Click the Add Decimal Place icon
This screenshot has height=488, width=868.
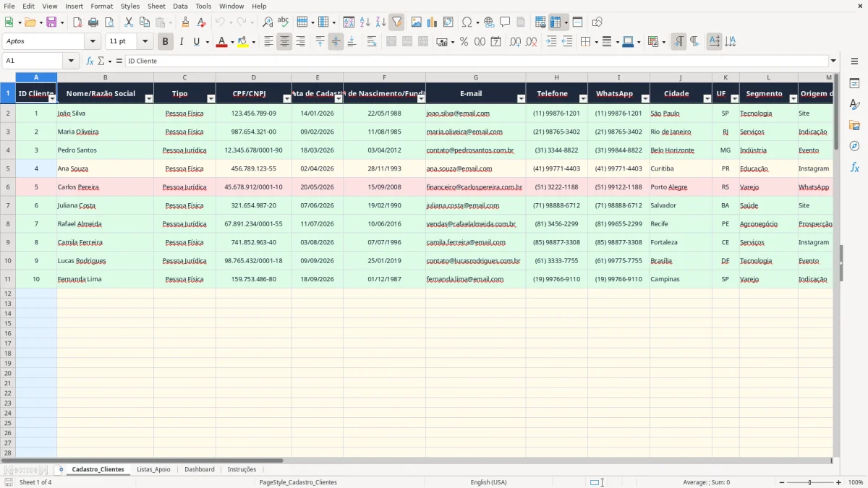click(x=515, y=42)
